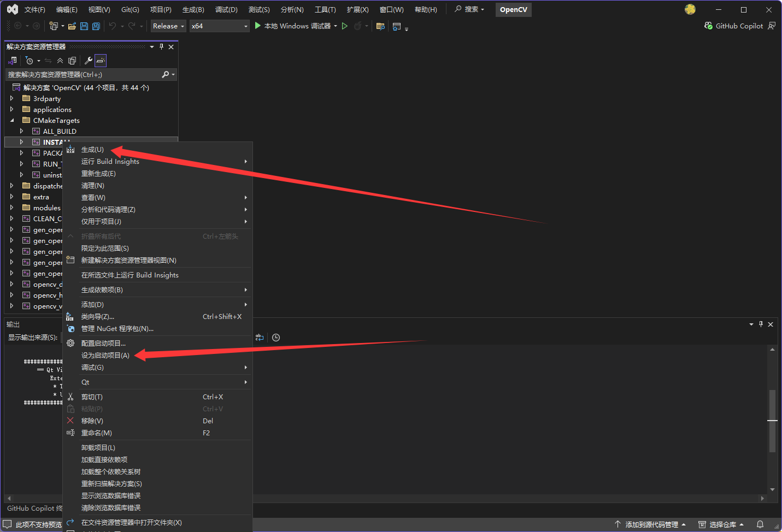Choose 在文件资源管理器中打开文件夹(X) entry
Viewport: 782px width, 532px height.
point(157,523)
